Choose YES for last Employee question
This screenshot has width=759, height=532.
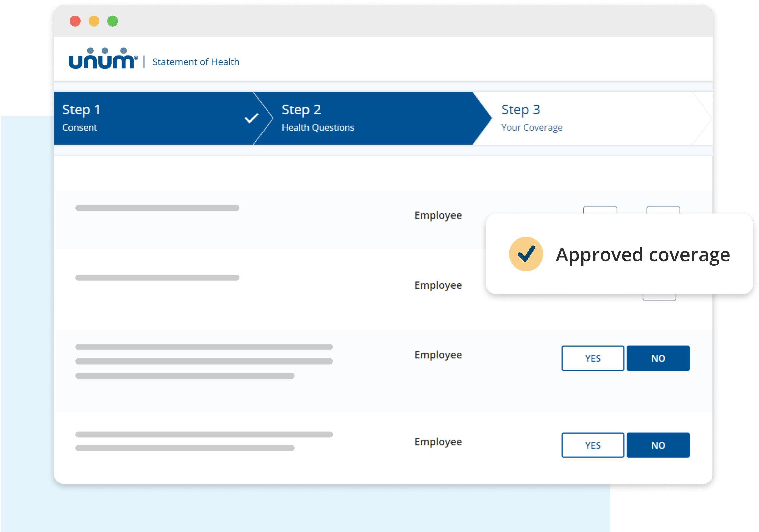(592, 445)
